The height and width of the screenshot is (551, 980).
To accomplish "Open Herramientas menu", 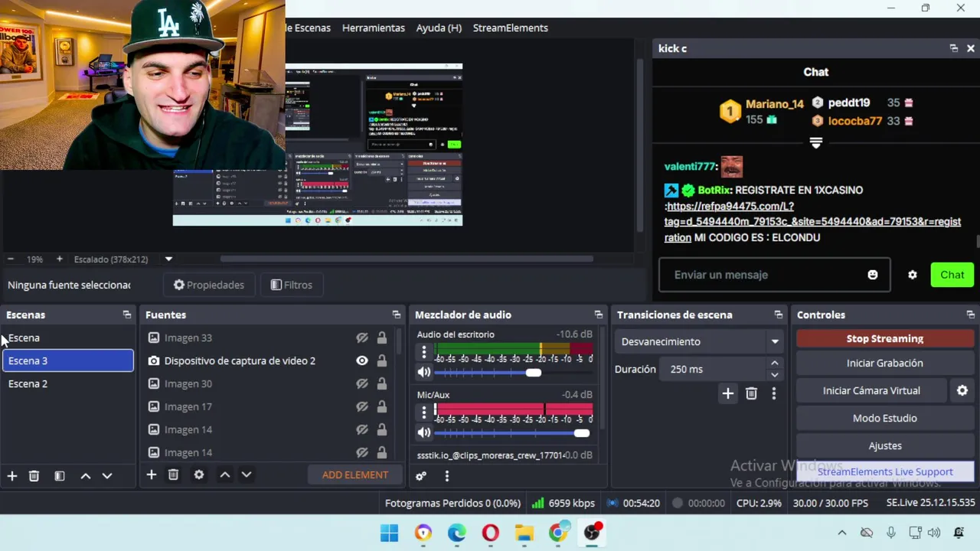I will pyautogui.click(x=374, y=28).
